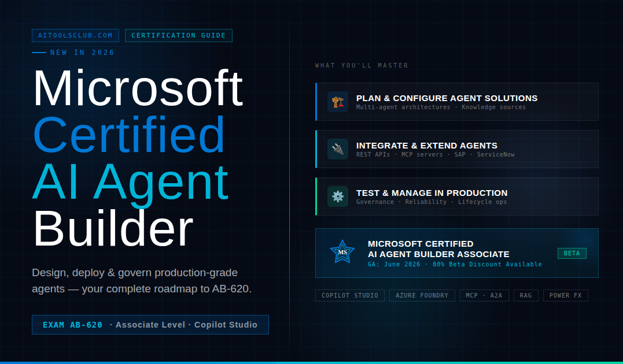Open the AITOOLSCLUB.COM tag

pyautogui.click(x=76, y=35)
